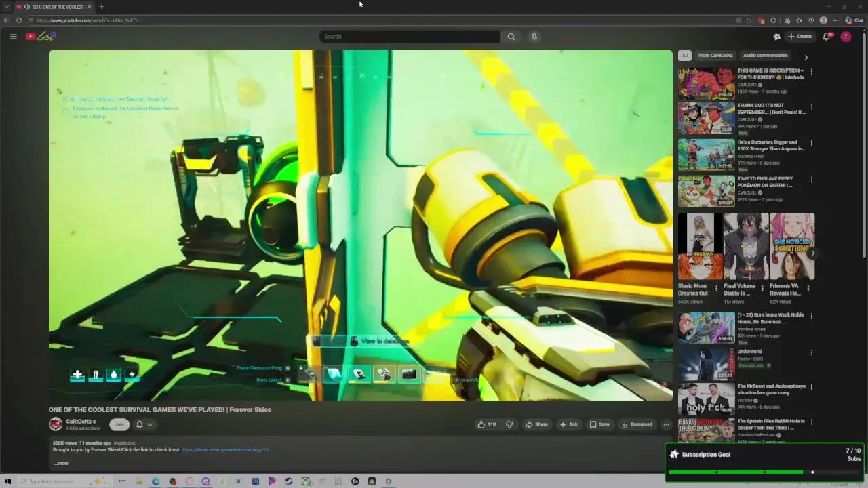
Task: Open Steam from the taskbar
Action: pos(289,481)
